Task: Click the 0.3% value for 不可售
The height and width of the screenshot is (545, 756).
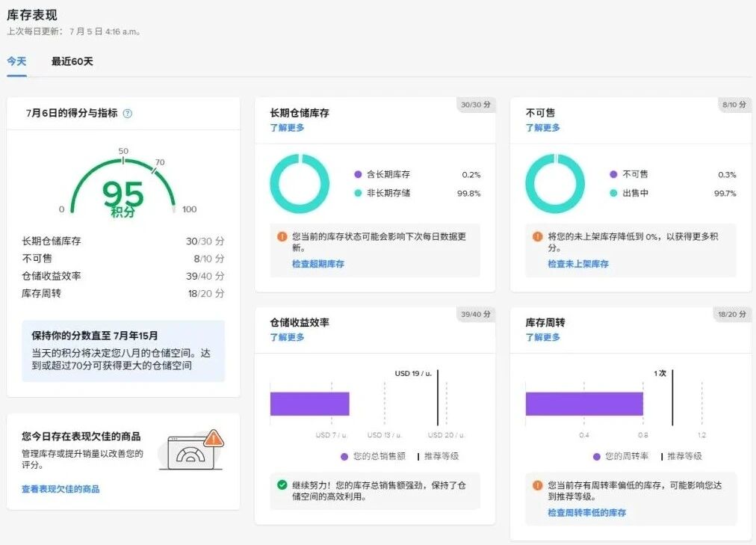Action: (727, 175)
